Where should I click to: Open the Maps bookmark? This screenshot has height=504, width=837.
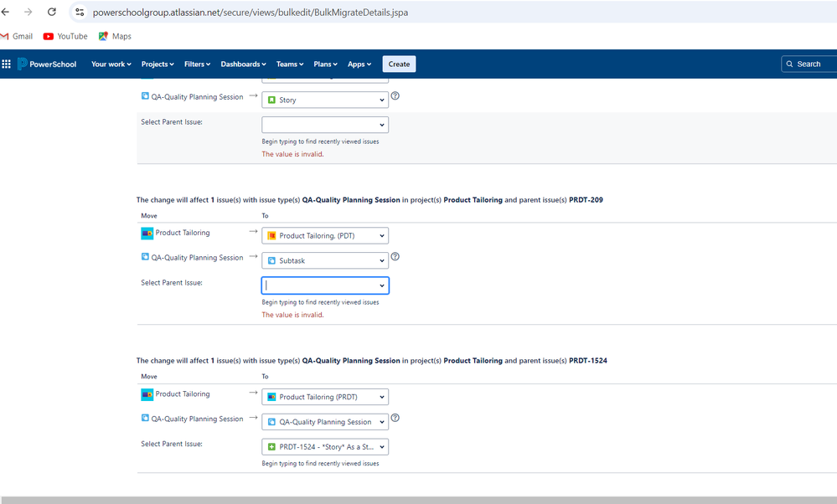(115, 36)
